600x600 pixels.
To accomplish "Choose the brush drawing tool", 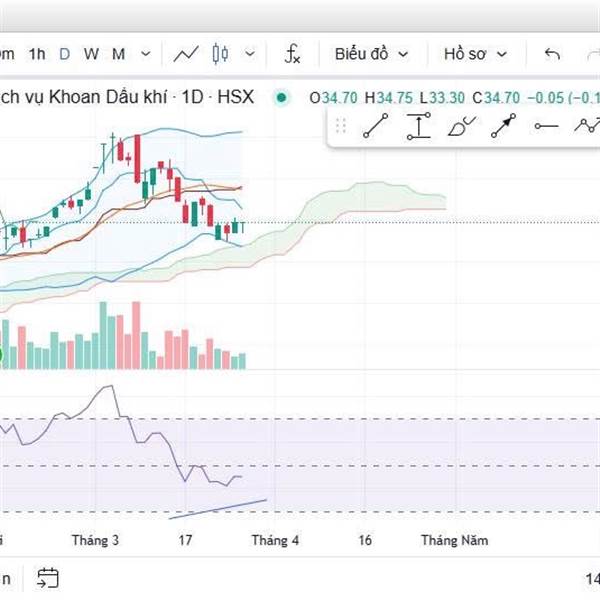I will point(462,126).
